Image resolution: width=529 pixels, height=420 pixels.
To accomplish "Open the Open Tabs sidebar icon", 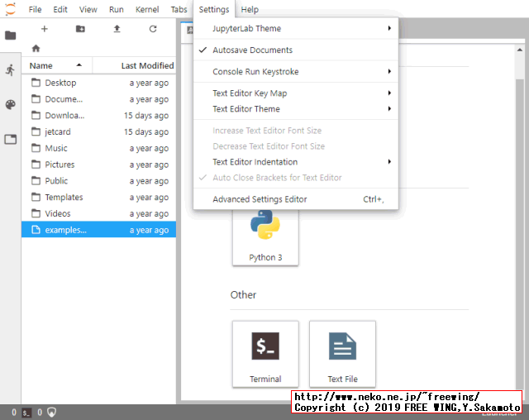I will (11, 140).
